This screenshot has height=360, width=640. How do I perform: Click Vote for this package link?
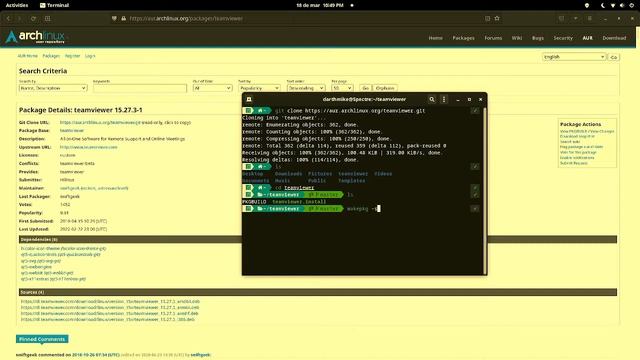(578, 152)
